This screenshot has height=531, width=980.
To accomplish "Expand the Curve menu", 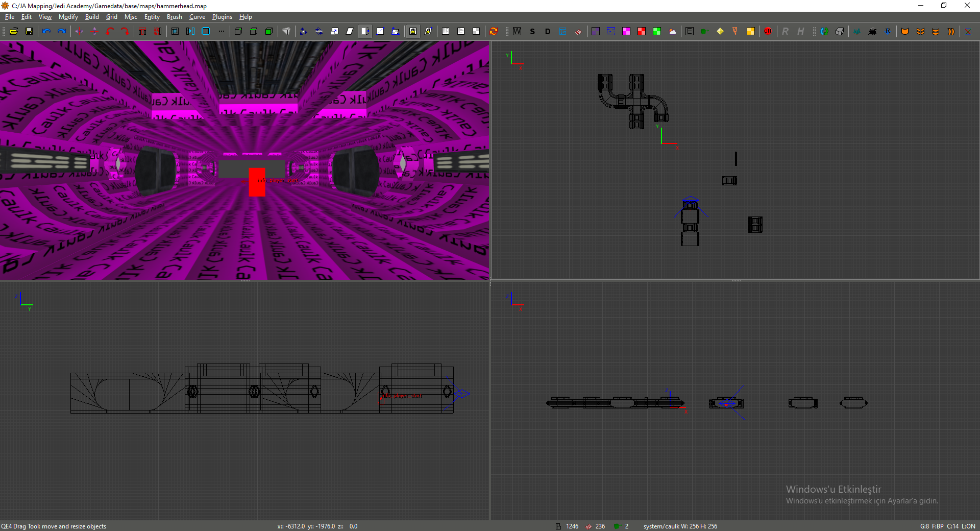I will click(x=197, y=17).
